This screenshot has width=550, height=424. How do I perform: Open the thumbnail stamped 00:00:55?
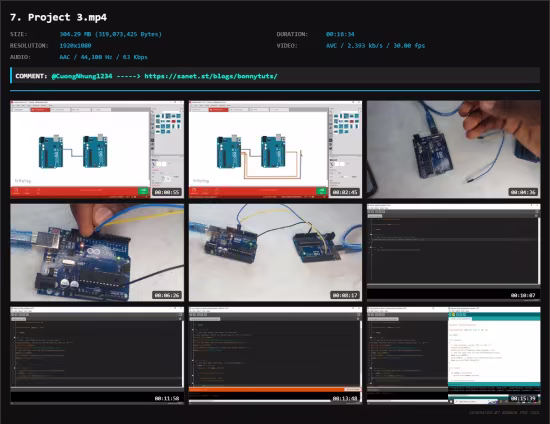pos(97,149)
